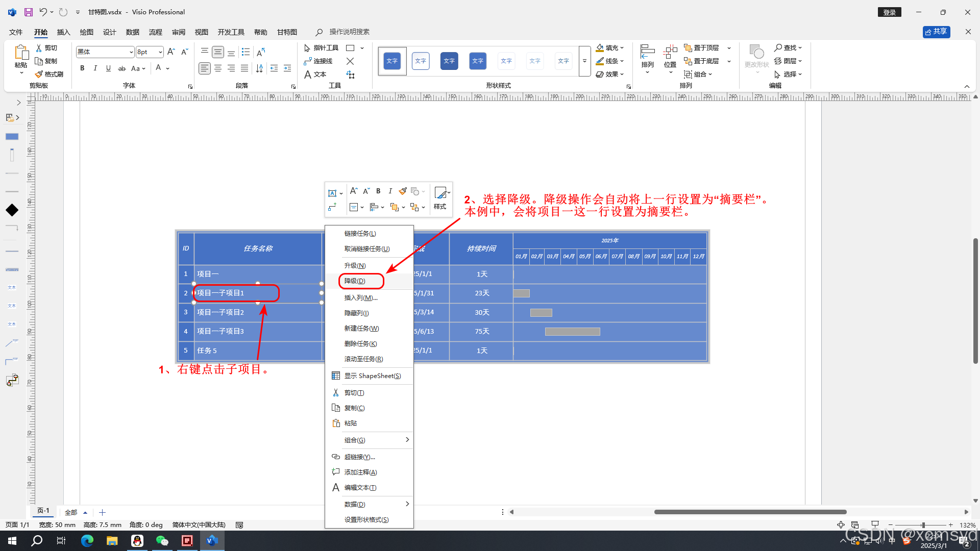Open the font name dropdown
Screen dimensions: 980x551
(131, 52)
